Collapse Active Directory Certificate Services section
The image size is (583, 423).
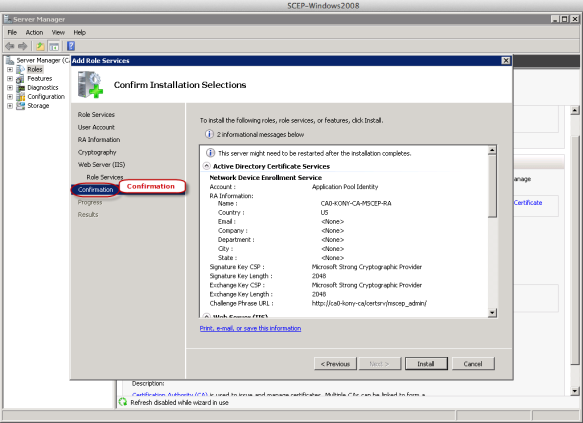pyautogui.click(x=206, y=166)
